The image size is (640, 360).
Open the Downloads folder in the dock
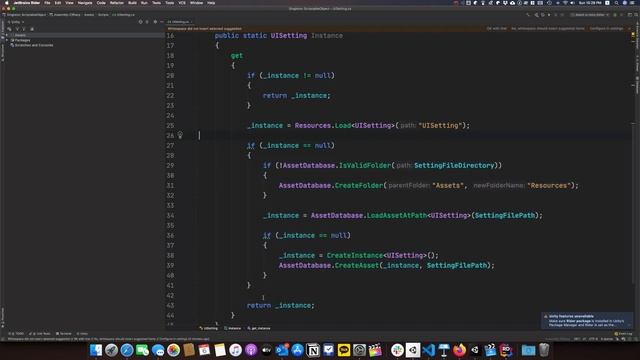click(528, 350)
